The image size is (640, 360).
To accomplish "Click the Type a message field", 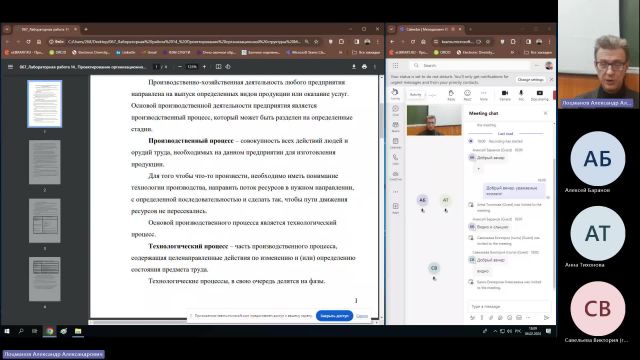I will (508, 307).
